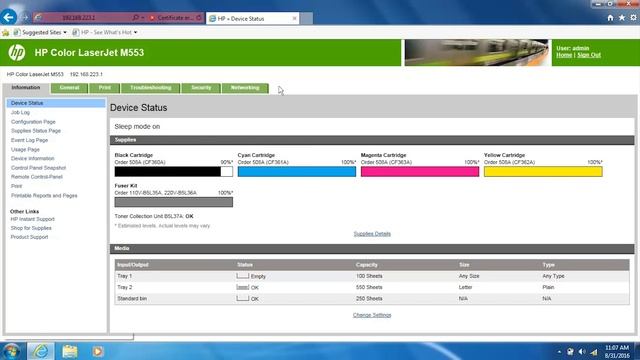Click the '550 Sheets' capacity cell
Viewport: 640px width, 360px height.
[x=369, y=287]
